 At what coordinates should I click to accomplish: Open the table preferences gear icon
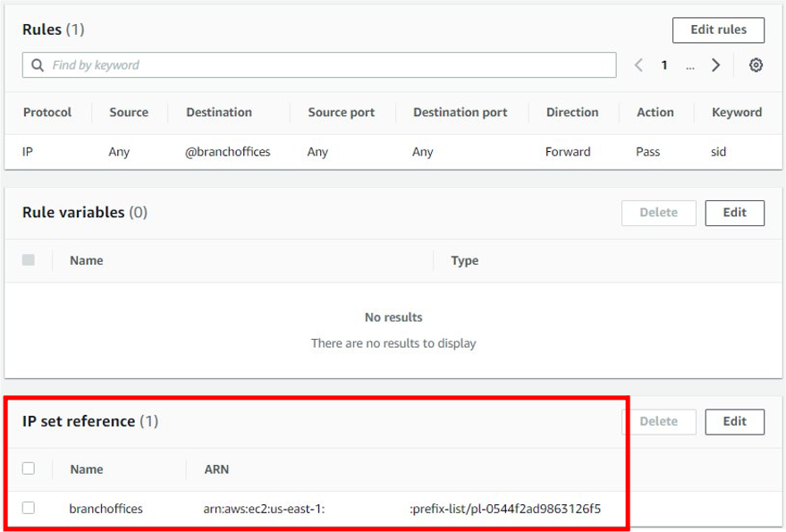[x=756, y=64]
